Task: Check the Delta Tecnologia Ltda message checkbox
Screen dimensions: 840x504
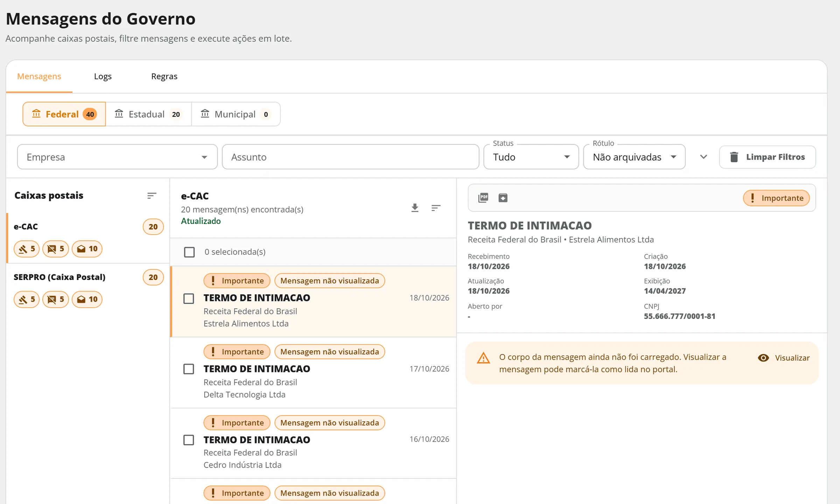Action: point(189,369)
